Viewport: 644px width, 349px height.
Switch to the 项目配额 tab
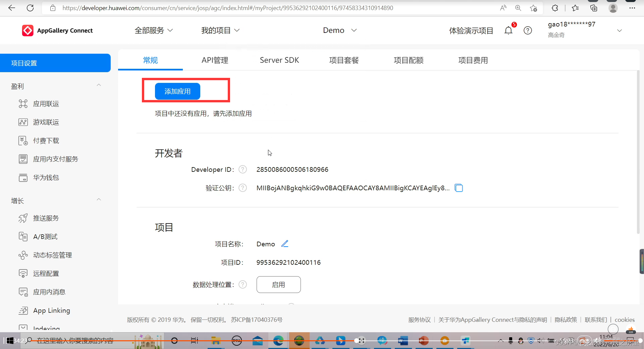coord(409,60)
